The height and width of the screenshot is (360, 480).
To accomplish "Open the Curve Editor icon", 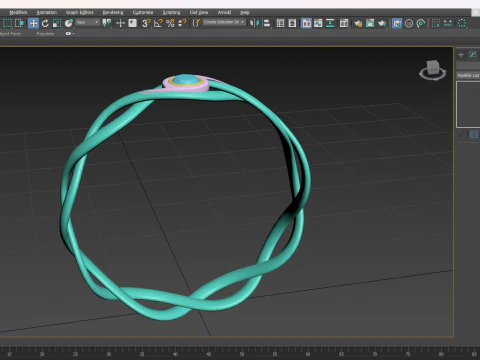I will [318, 23].
